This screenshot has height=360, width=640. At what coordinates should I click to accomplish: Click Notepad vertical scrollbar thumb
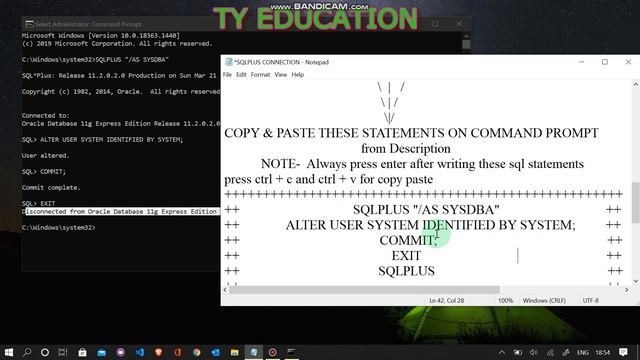(x=636, y=202)
